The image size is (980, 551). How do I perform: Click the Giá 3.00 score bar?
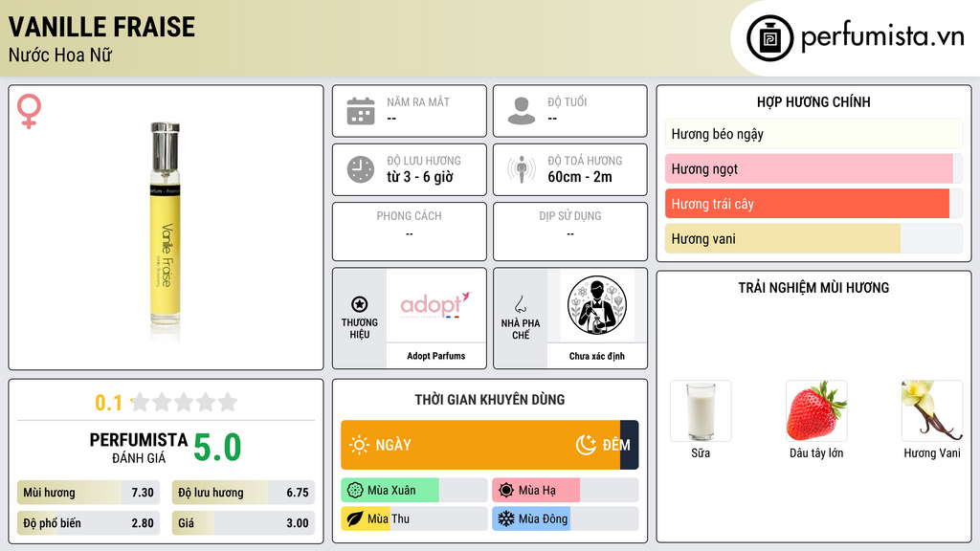point(243,523)
